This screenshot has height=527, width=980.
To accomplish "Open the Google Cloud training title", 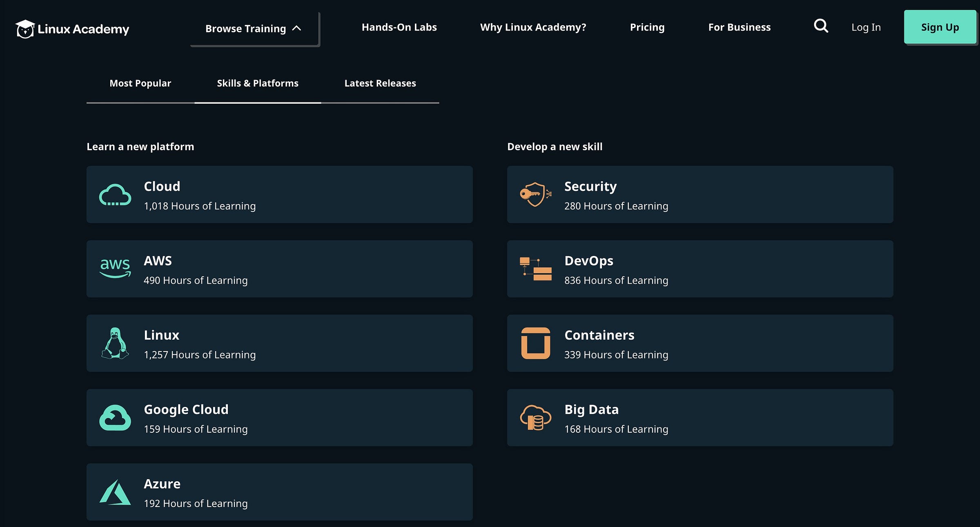I will pos(186,409).
